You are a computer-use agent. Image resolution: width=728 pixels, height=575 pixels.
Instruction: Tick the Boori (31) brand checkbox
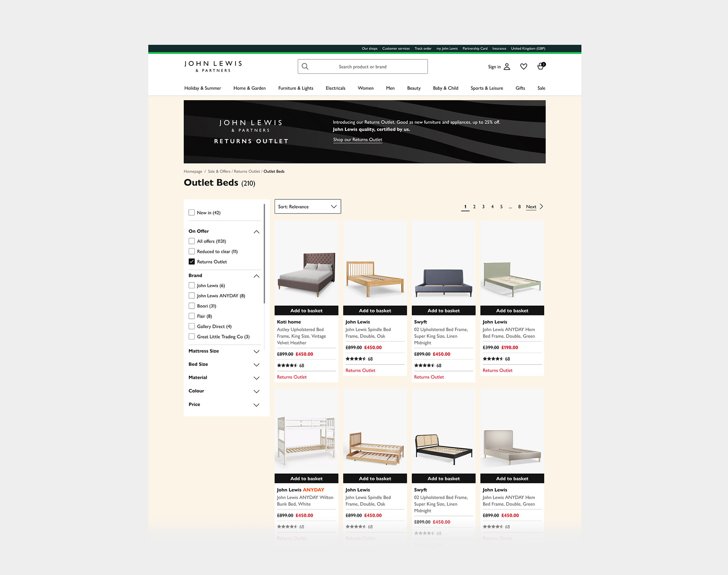point(192,306)
